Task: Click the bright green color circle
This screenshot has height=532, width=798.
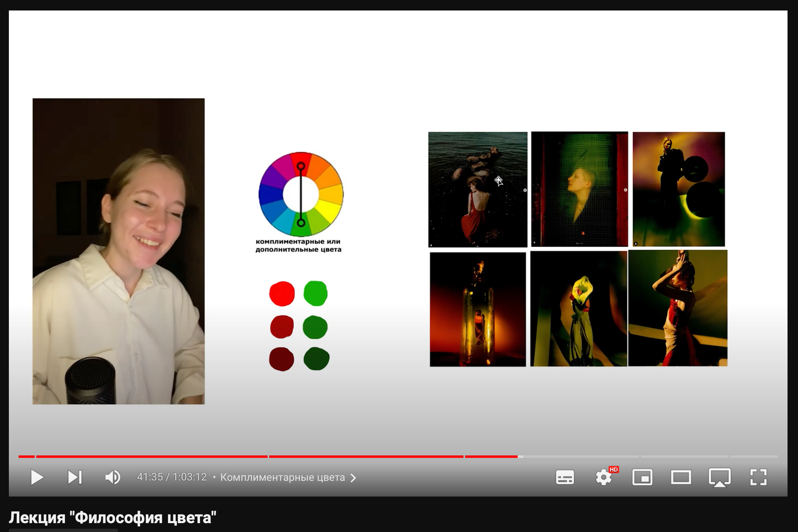Action: click(316, 293)
